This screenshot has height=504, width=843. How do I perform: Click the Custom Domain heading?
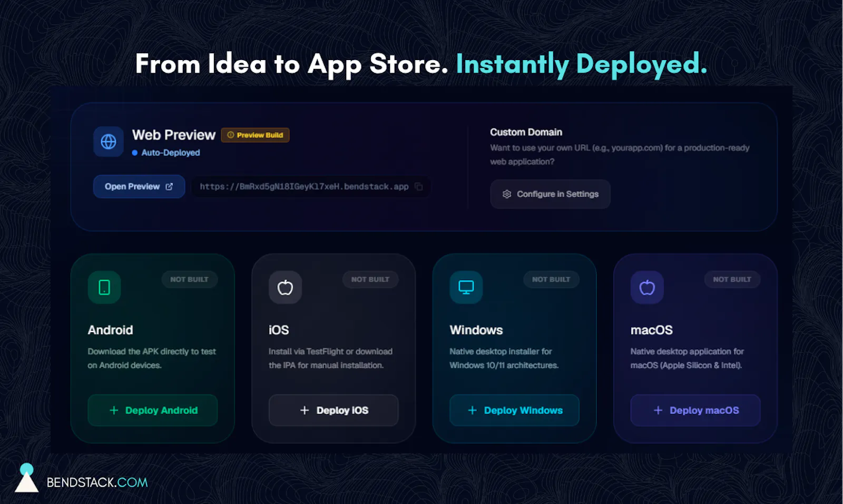click(x=526, y=132)
